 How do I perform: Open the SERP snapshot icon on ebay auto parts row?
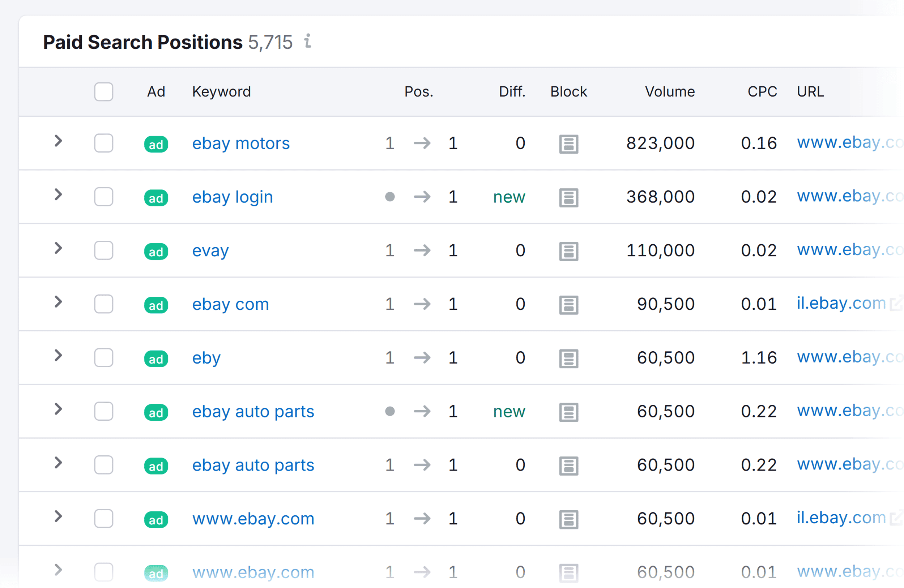[x=568, y=412]
